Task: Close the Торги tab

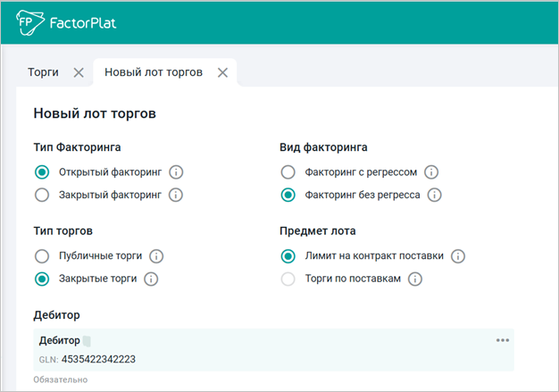Action: point(79,72)
